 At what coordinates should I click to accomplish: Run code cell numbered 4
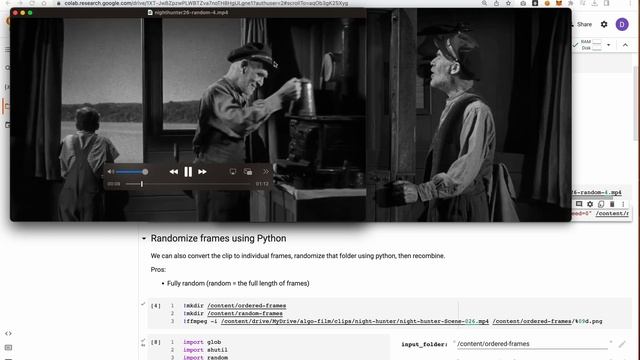156,306
